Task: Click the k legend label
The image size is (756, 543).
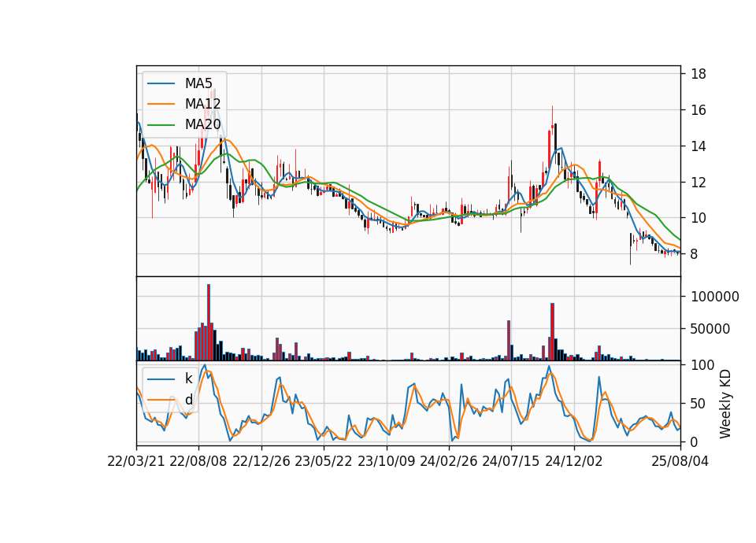Action: (x=188, y=379)
